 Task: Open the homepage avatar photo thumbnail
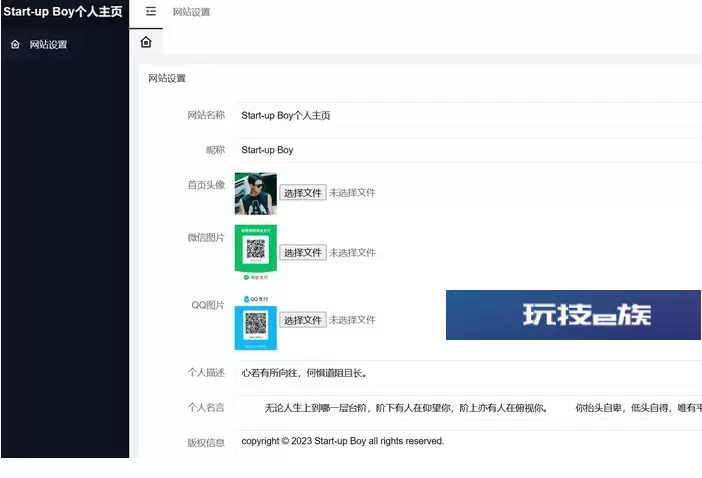point(256,194)
